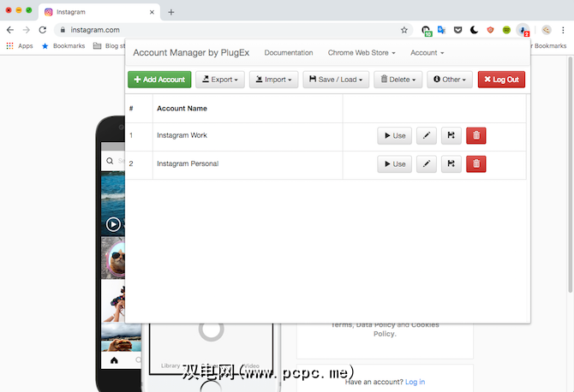
Task: Click the play button on phone video
Action: [x=113, y=224]
